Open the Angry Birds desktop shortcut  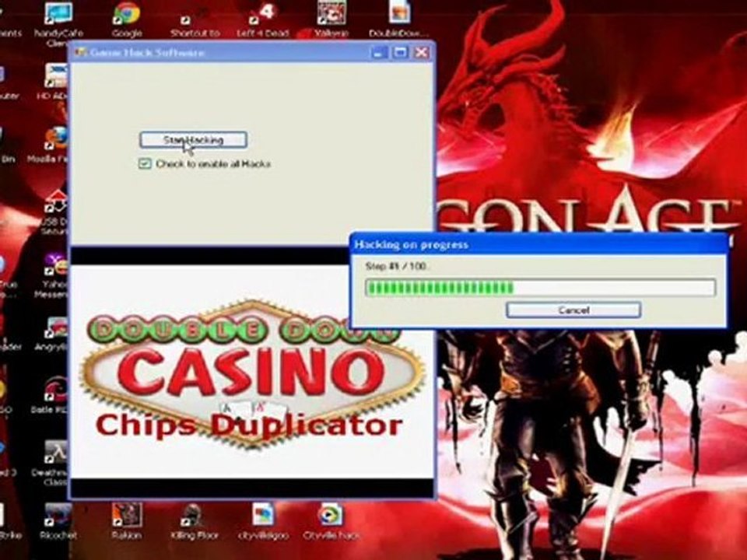pos(54,334)
